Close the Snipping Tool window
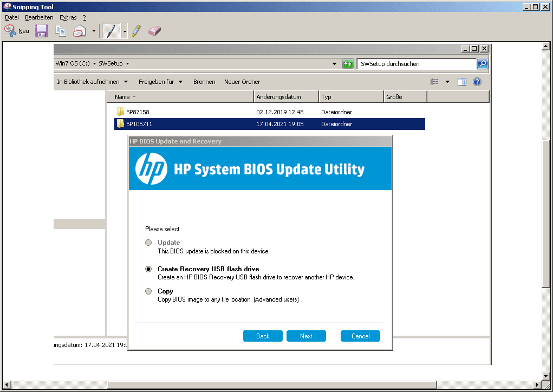Image resolution: width=553 pixels, height=392 pixels. (x=545, y=6)
